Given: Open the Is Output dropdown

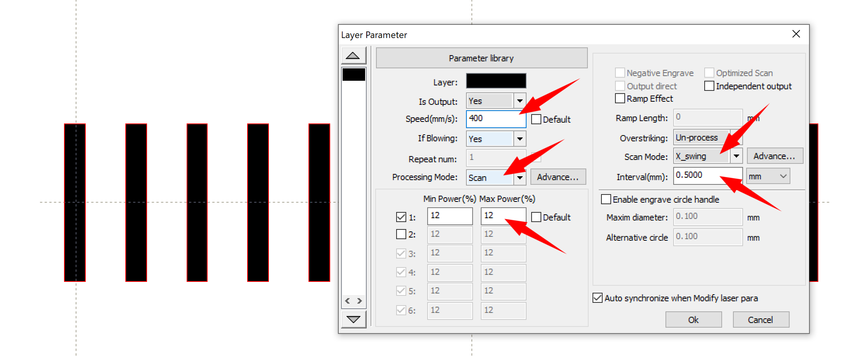Looking at the screenshot, I should 520,101.
